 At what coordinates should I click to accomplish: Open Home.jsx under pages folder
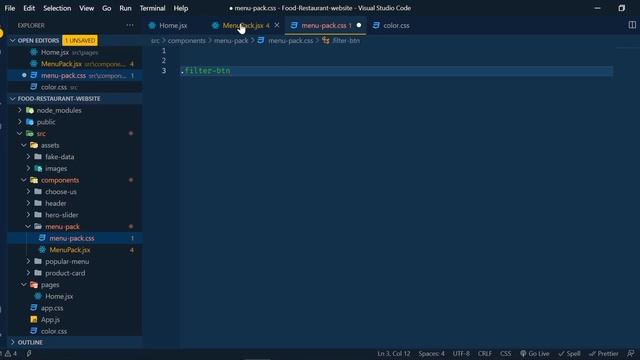(75, 296)
